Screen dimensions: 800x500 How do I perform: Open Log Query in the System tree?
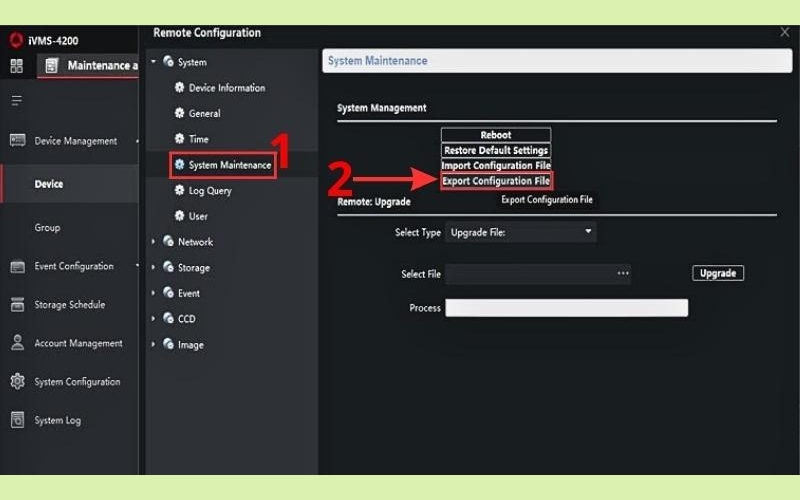pos(210,191)
